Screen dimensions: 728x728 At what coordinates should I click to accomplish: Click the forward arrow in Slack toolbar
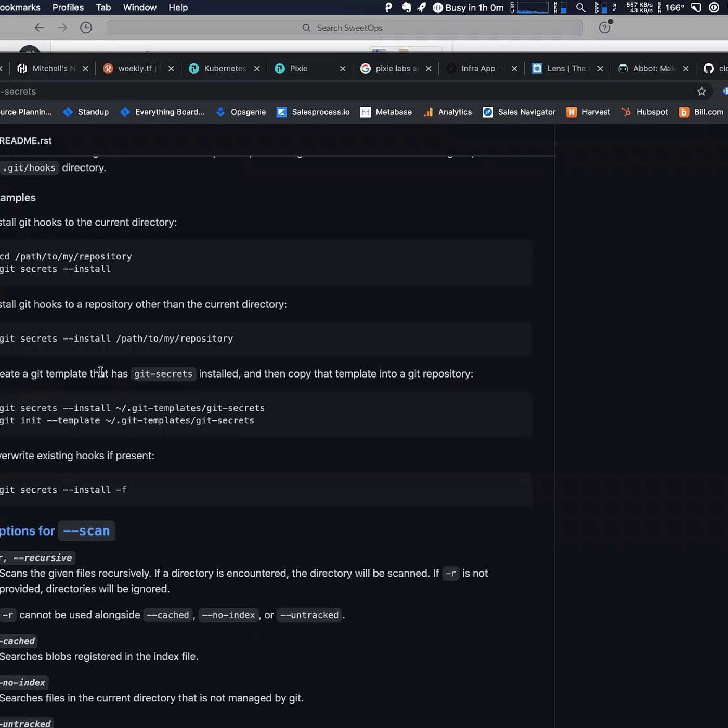62,28
